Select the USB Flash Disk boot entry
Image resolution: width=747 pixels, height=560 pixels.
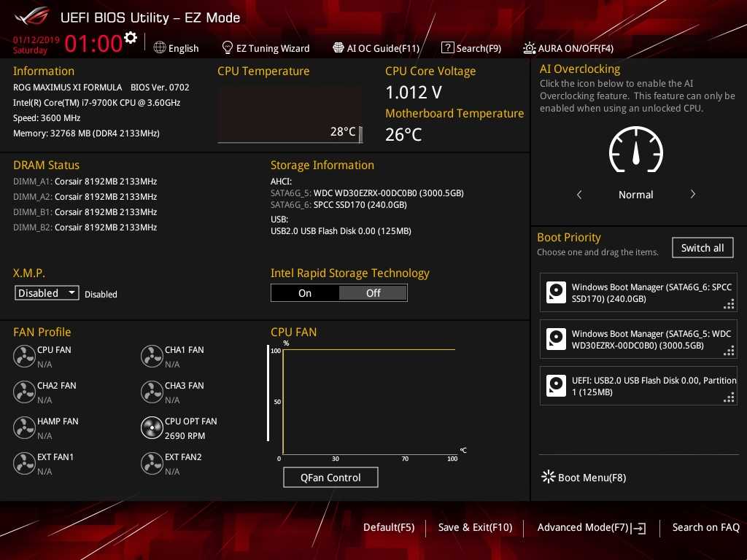point(638,386)
